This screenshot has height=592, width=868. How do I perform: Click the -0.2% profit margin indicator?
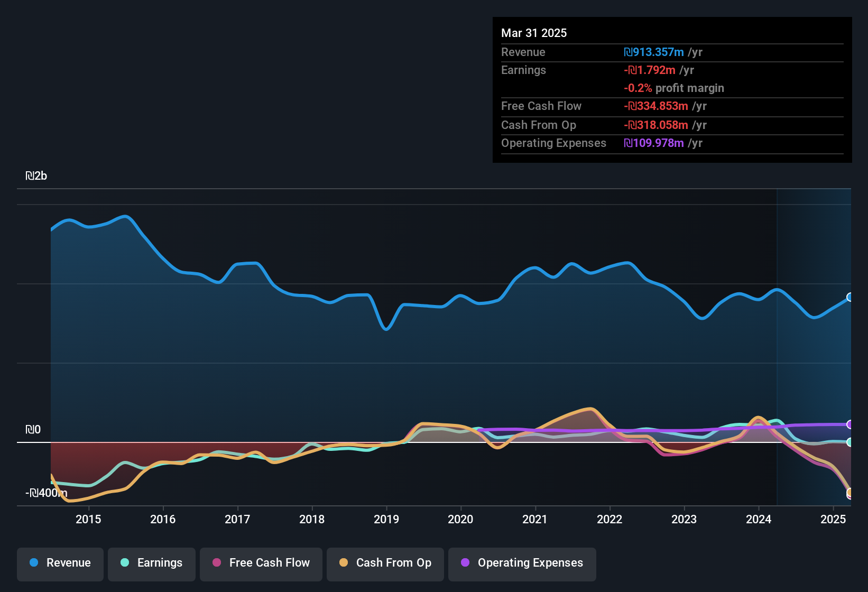pyautogui.click(x=639, y=88)
